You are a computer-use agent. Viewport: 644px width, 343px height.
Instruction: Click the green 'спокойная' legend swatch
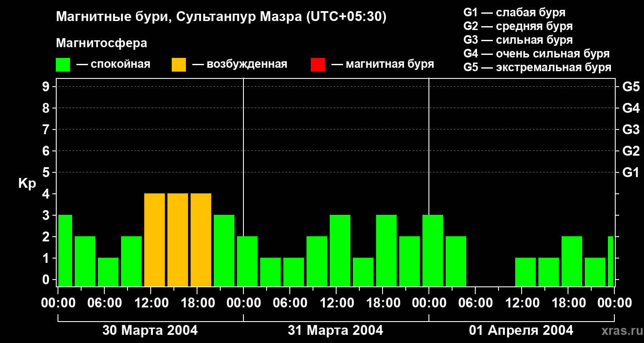point(63,65)
